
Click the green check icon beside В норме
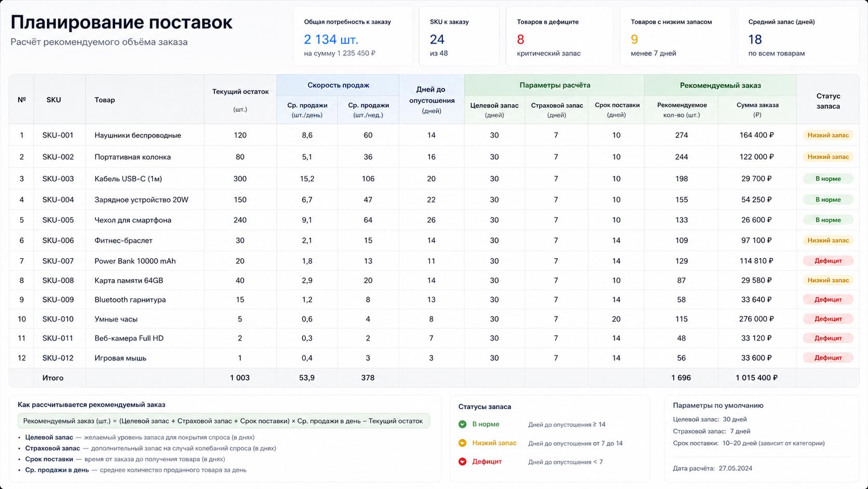coord(463,424)
